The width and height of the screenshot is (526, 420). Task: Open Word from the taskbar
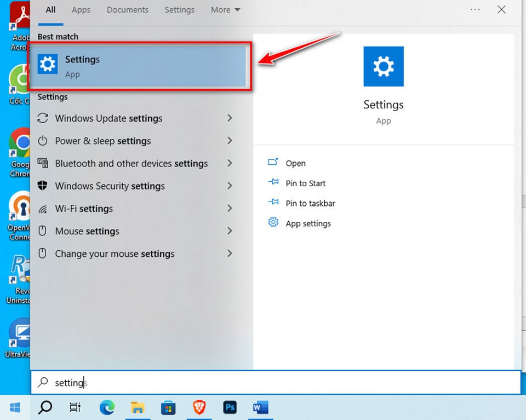(260, 407)
